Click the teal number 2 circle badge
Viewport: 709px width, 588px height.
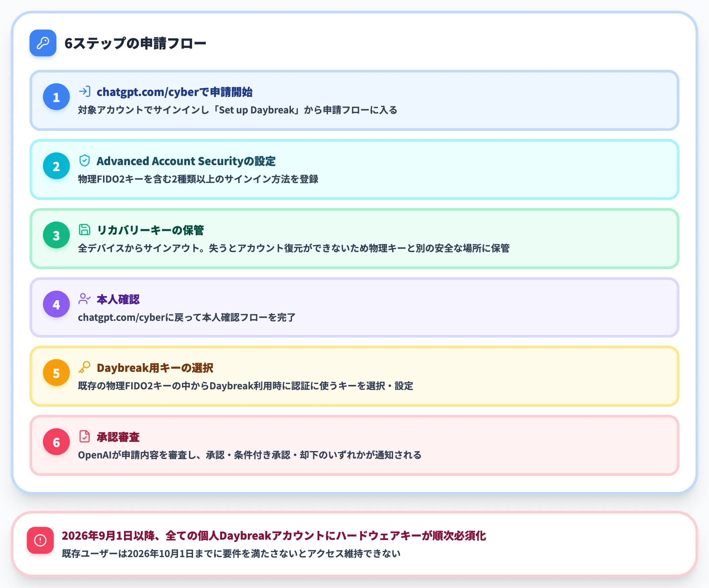(56, 166)
